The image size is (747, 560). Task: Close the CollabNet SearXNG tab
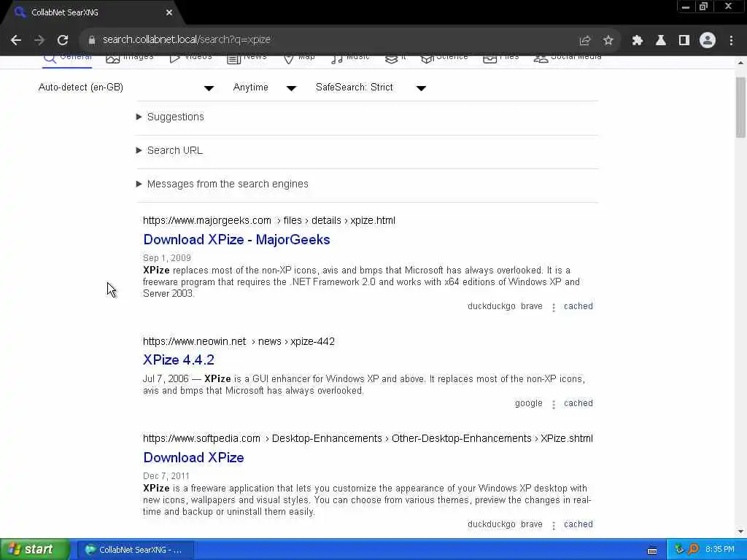(169, 12)
